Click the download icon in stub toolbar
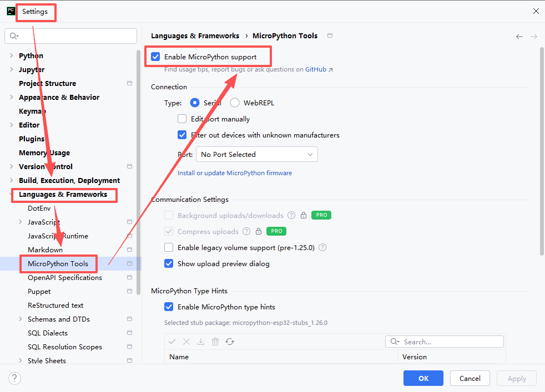This screenshot has width=545, height=392. pyautogui.click(x=201, y=342)
